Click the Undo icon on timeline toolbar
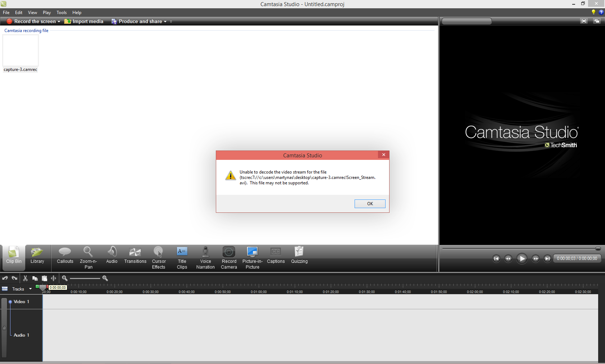Image resolution: width=605 pixels, height=364 pixels. (x=5, y=278)
